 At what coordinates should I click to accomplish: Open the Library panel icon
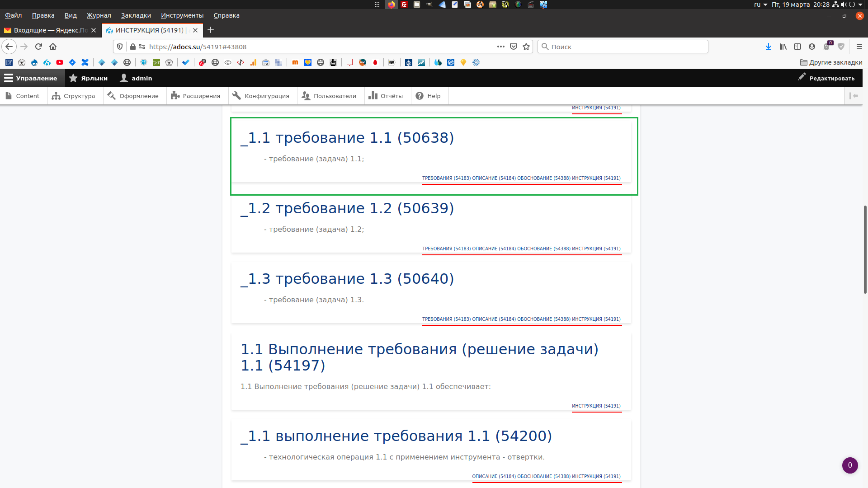[x=783, y=47]
